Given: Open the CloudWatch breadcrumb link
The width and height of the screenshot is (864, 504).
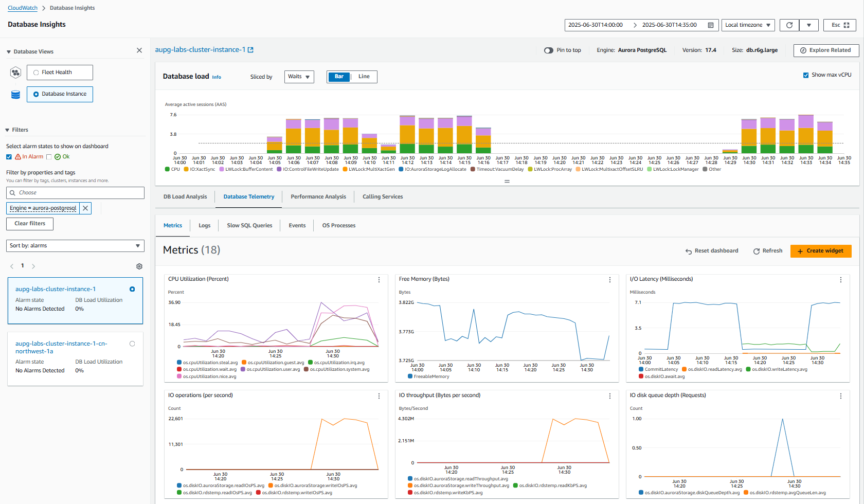Looking at the screenshot, I should coord(23,8).
